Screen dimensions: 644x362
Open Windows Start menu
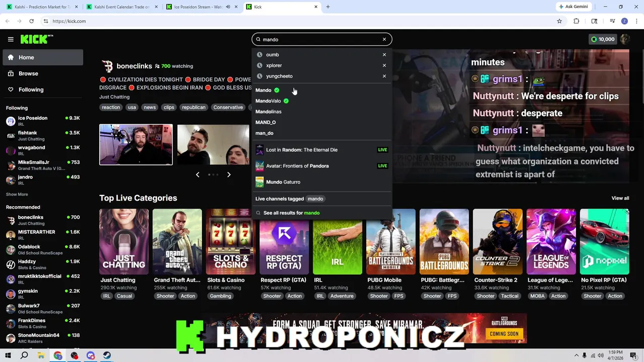(x=8, y=355)
